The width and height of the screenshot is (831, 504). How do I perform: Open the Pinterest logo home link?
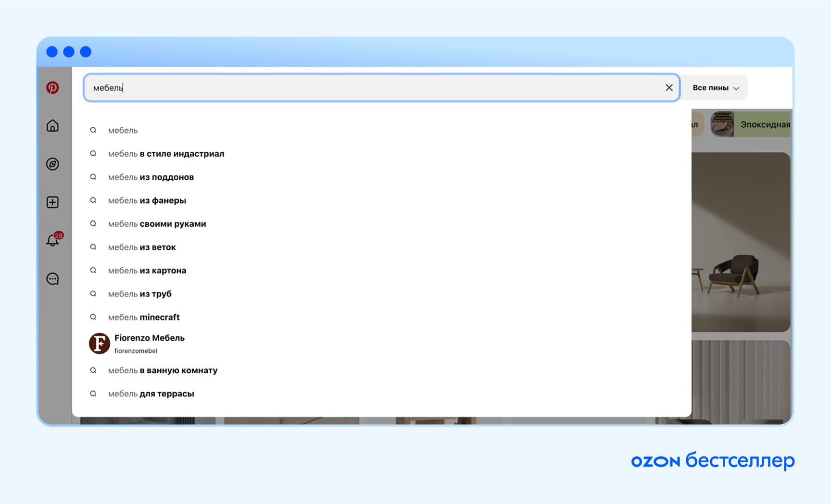coord(52,87)
